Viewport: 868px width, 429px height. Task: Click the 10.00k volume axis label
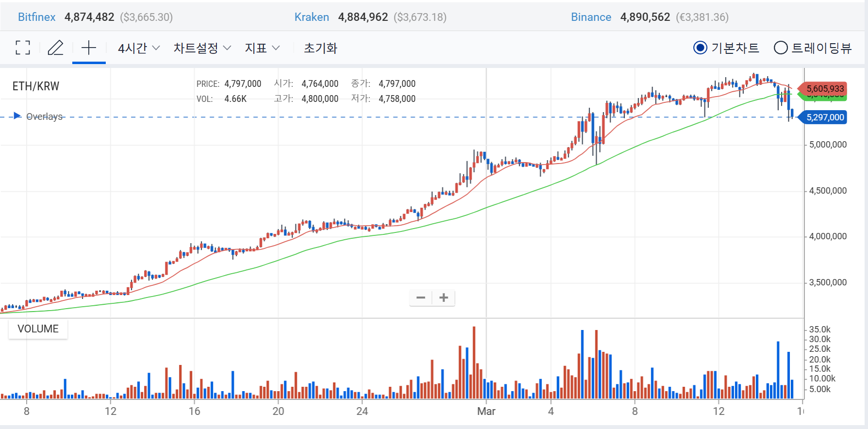click(822, 379)
